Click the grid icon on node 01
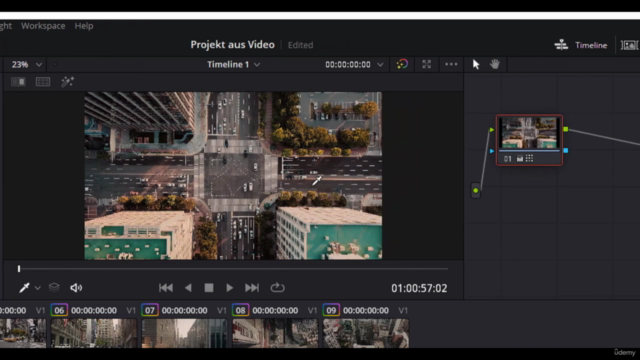Image resolution: width=640 pixels, height=360 pixels. pyautogui.click(x=529, y=158)
